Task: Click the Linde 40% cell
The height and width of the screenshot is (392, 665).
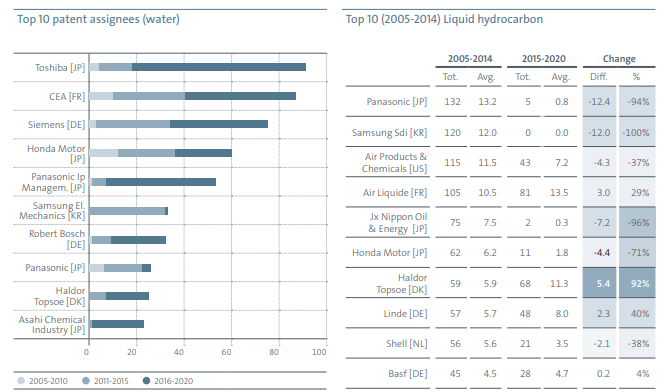Action: pyautogui.click(x=637, y=314)
